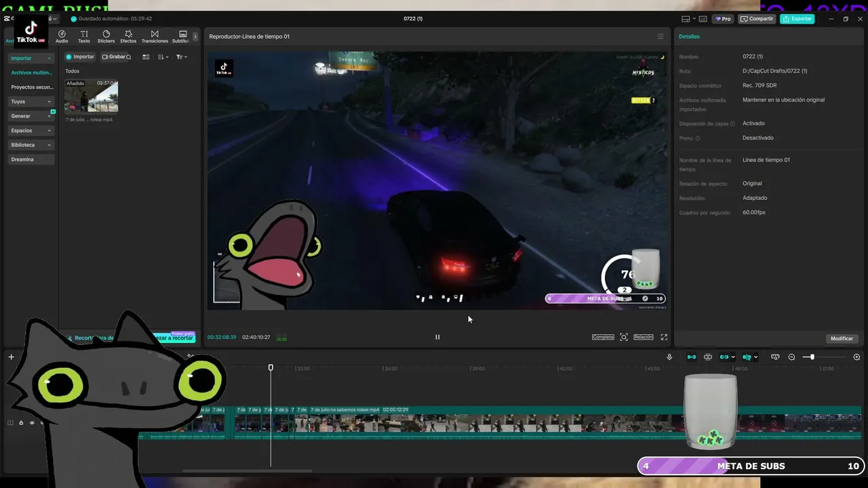Image resolution: width=868 pixels, height=488 pixels.
Task: Open the media sort dropdown
Action: click(163, 57)
